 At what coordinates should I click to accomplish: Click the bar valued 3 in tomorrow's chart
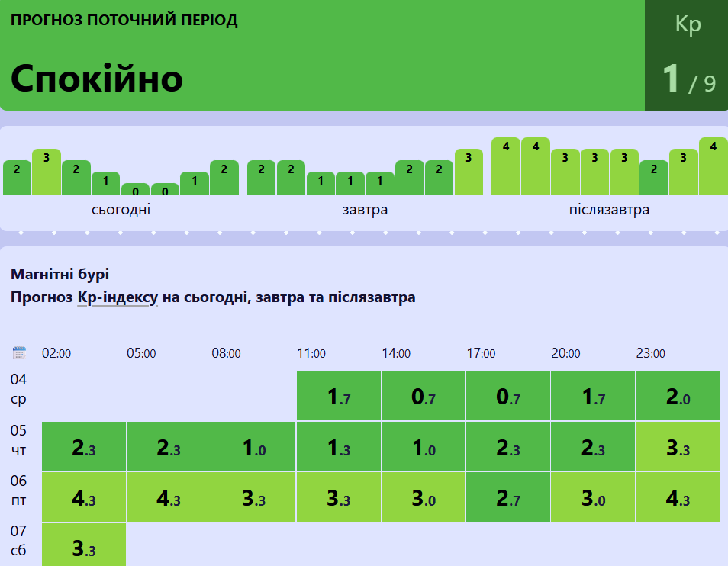pyautogui.click(x=469, y=172)
